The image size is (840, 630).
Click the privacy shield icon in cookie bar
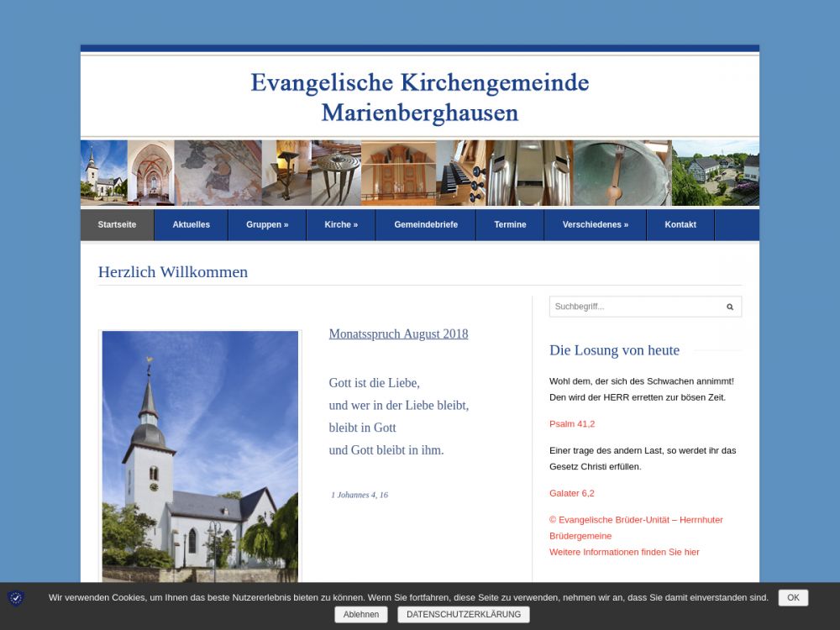click(x=16, y=598)
